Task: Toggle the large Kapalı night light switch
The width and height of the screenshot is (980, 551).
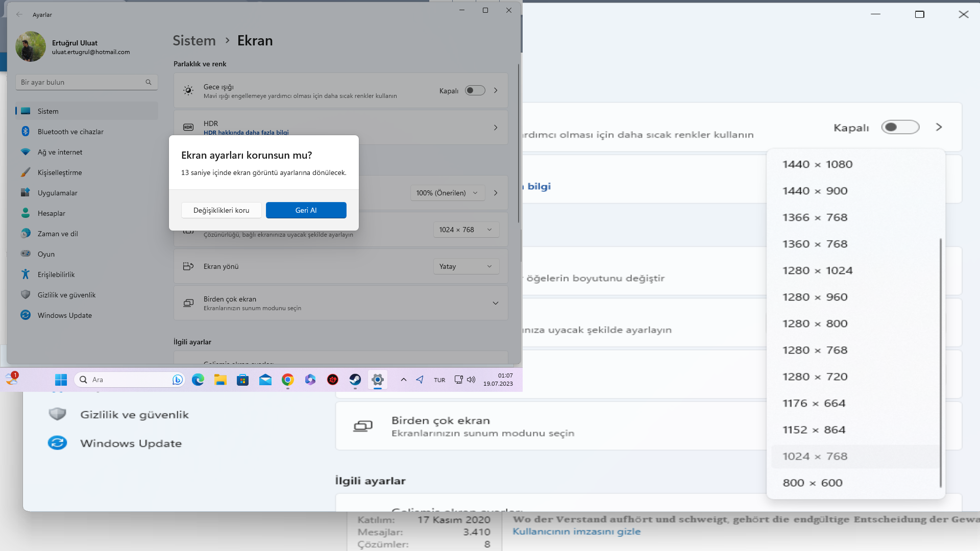Action: pyautogui.click(x=900, y=127)
